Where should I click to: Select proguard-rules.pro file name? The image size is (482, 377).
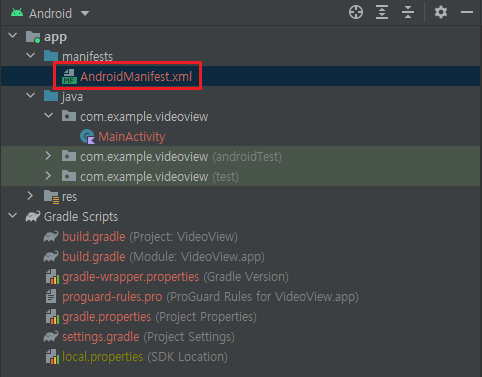point(112,297)
